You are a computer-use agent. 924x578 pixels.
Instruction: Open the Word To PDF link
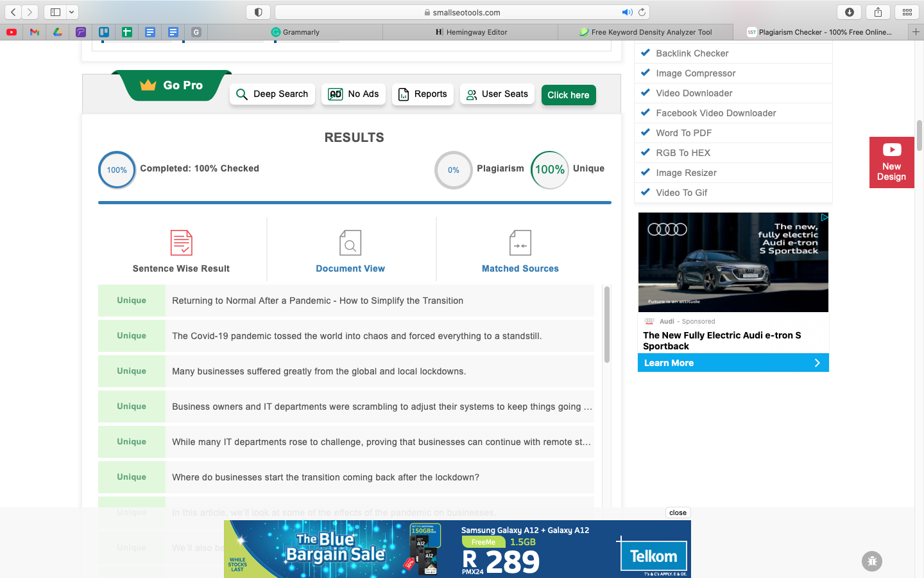pyautogui.click(x=683, y=133)
